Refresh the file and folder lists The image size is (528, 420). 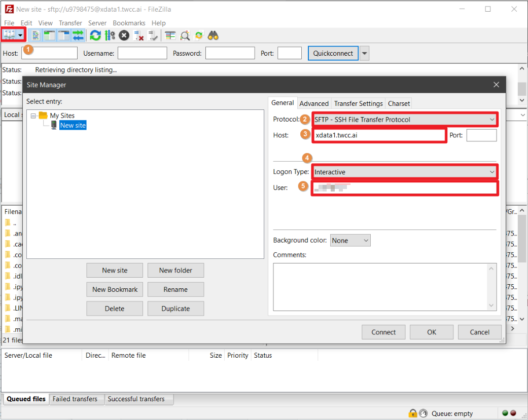[95, 35]
